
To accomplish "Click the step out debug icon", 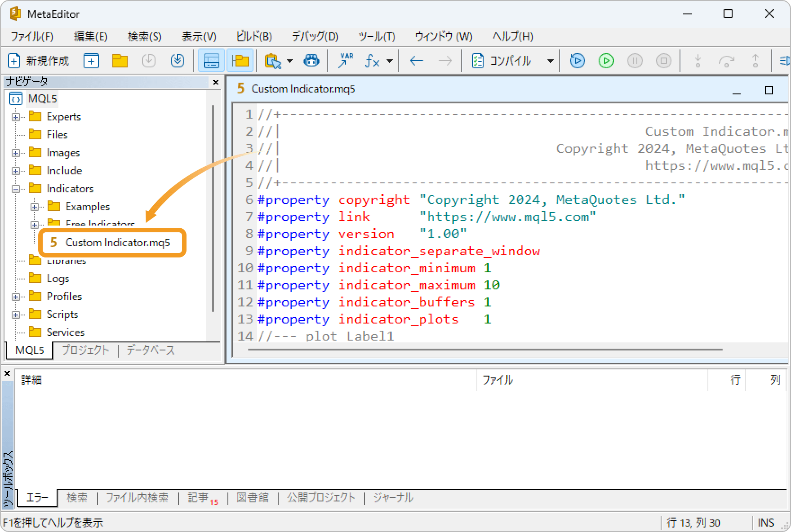I will click(x=755, y=61).
